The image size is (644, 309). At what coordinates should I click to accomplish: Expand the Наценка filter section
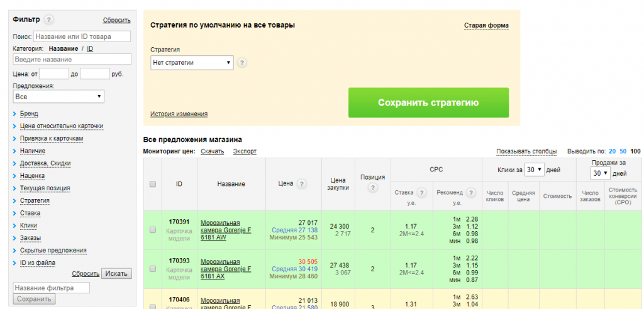(x=32, y=176)
